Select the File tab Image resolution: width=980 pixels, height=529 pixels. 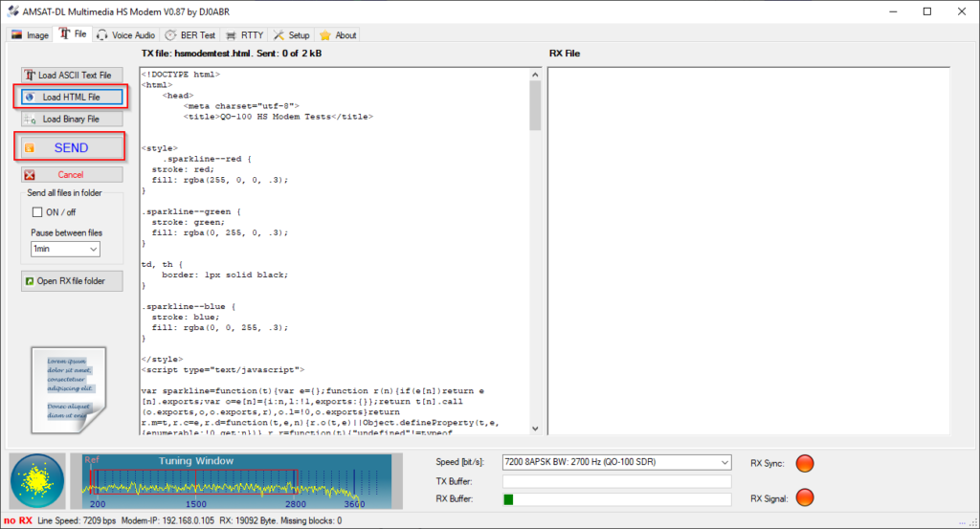pos(73,34)
